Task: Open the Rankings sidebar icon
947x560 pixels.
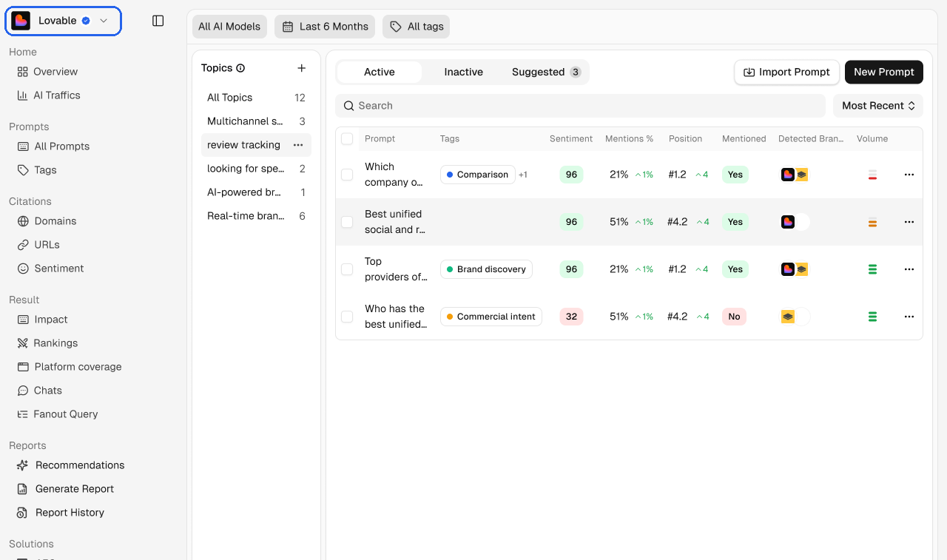Action: [23, 343]
